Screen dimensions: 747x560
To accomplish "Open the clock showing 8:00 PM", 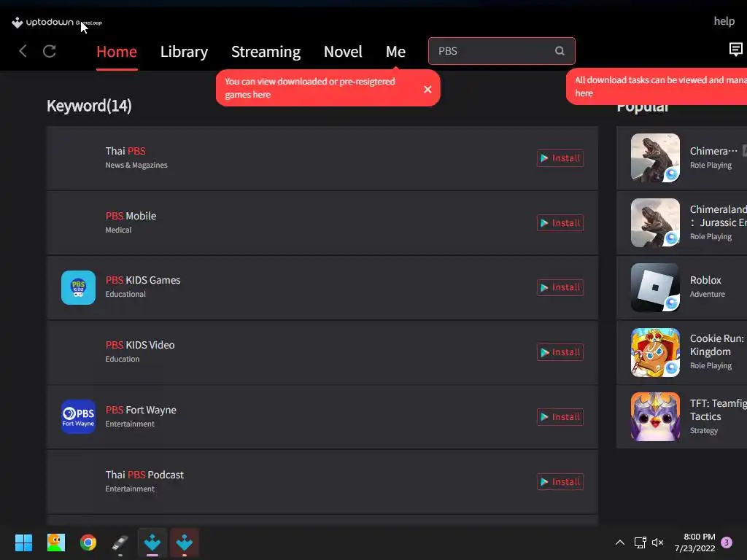I will [695, 542].
